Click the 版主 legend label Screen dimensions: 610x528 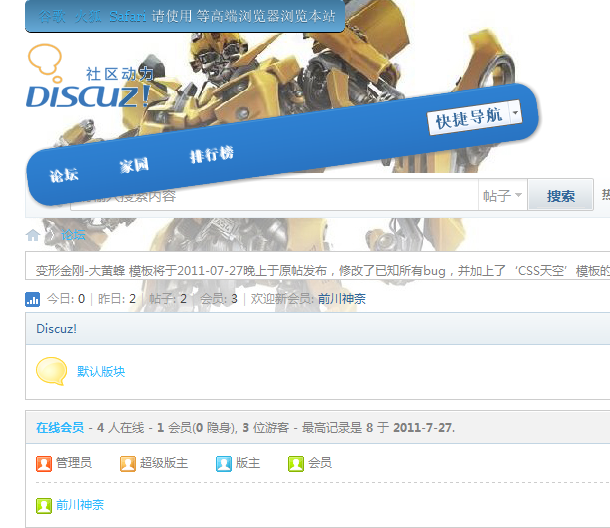[248, 463]
